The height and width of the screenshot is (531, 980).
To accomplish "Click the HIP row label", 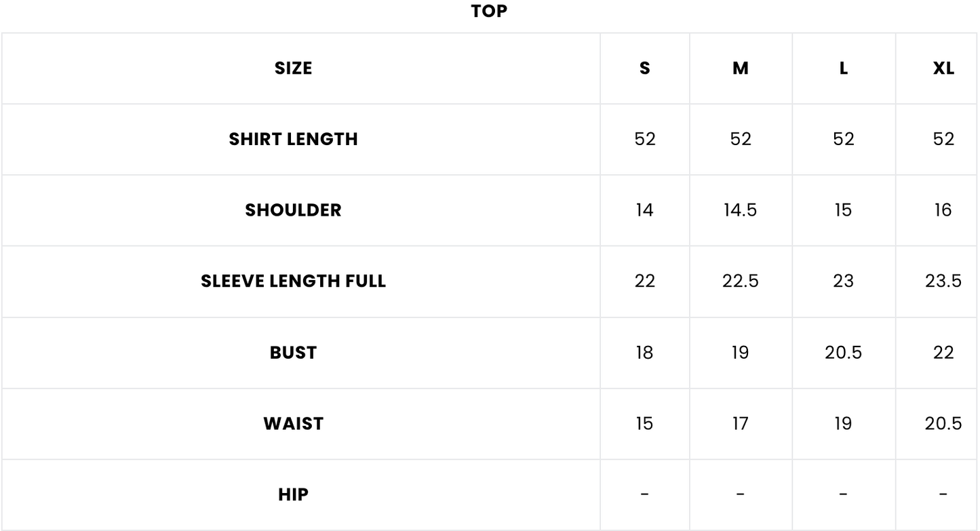I will [x=293, y=495].
